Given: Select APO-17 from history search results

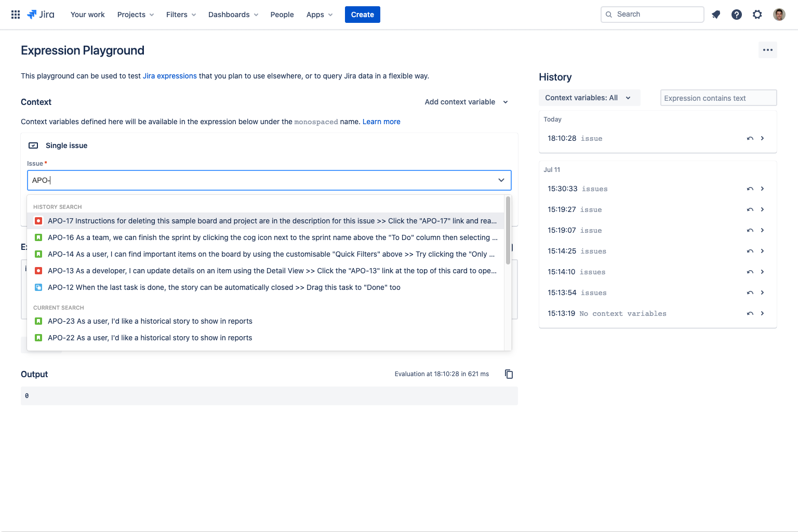Looking at the screenshot, I should 265,221.
